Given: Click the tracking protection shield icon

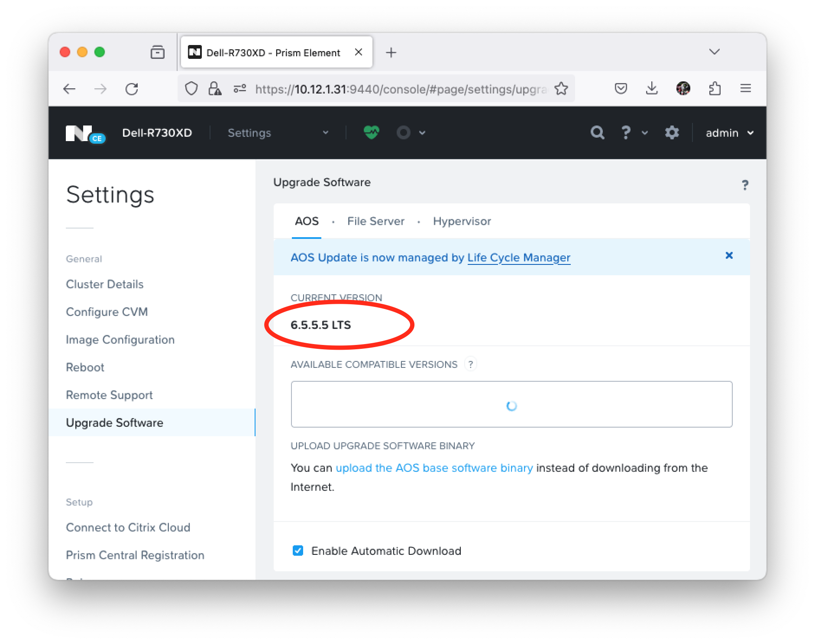Looking at the screenshot, I should [x=191, y=89].
